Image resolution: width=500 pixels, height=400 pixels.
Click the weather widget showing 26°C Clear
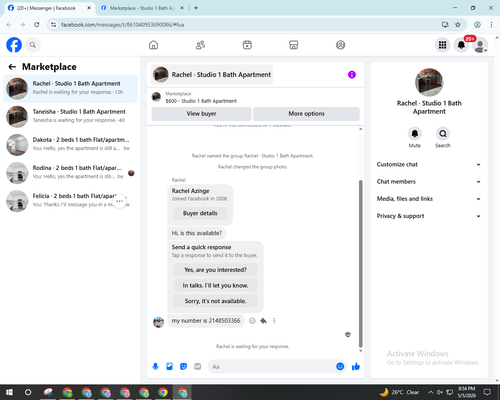(x=399, y=392)
